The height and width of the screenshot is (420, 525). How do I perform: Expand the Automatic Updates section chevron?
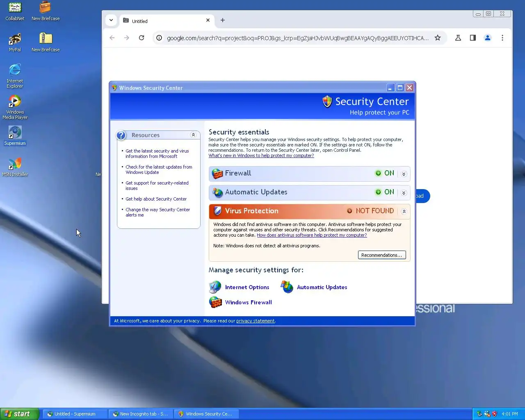coord(404,193)
